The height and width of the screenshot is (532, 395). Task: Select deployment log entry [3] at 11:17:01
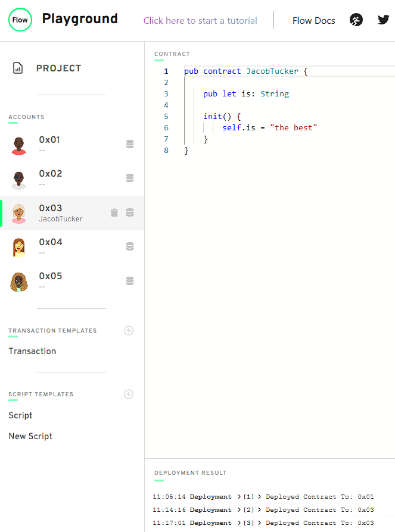coord(263,523)
